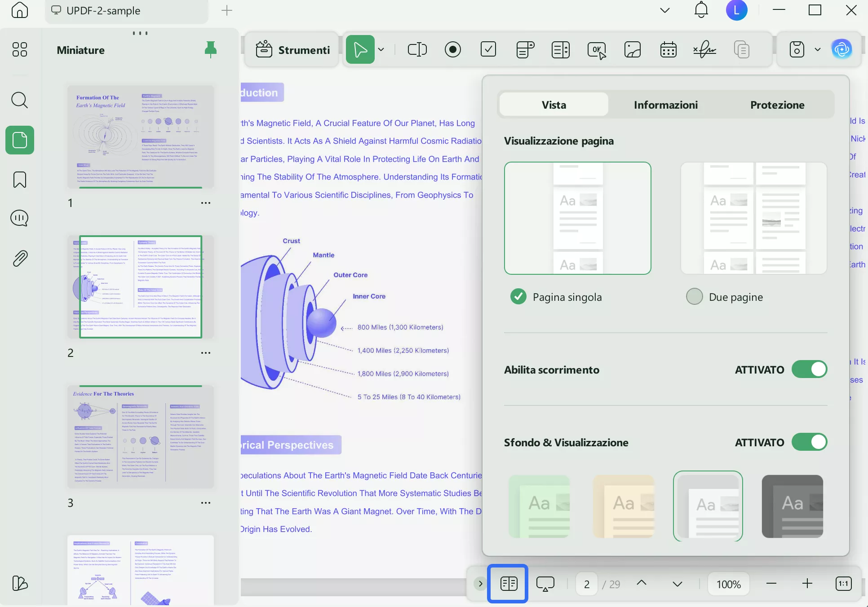Disable Sfondo & Visualizzazione switch
This screenshot has width=868, height=607.
point(809,442)
